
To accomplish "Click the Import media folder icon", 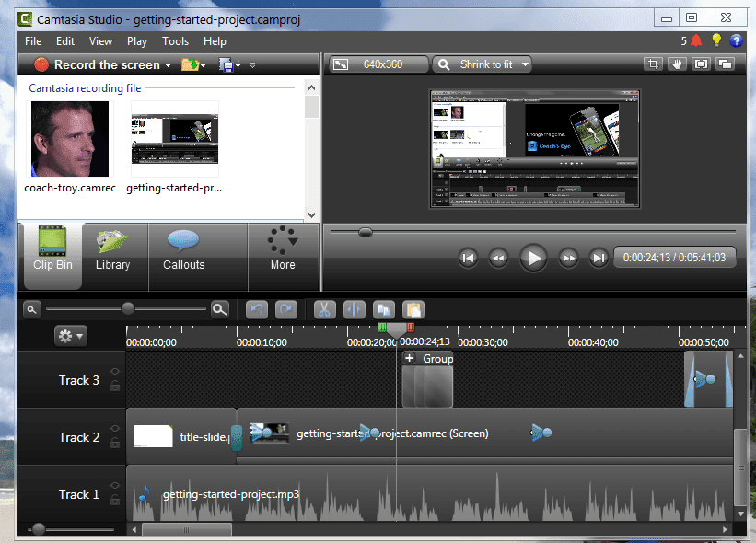I will point(190,64).
